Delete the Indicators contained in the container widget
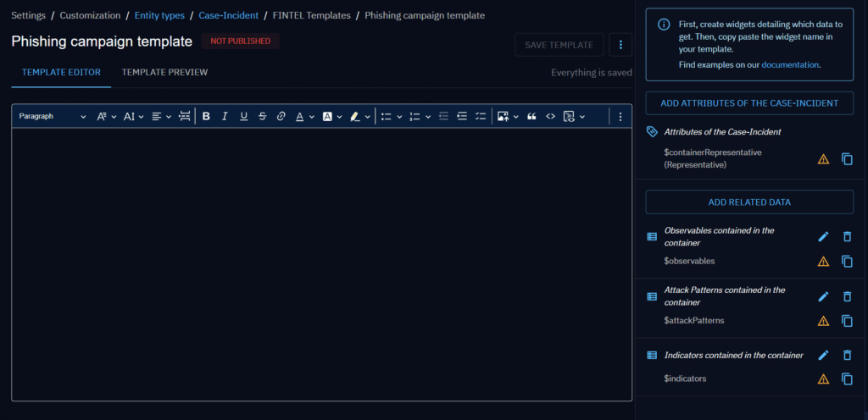The height and width of the screenshot is (420, 868). (847, 356)
